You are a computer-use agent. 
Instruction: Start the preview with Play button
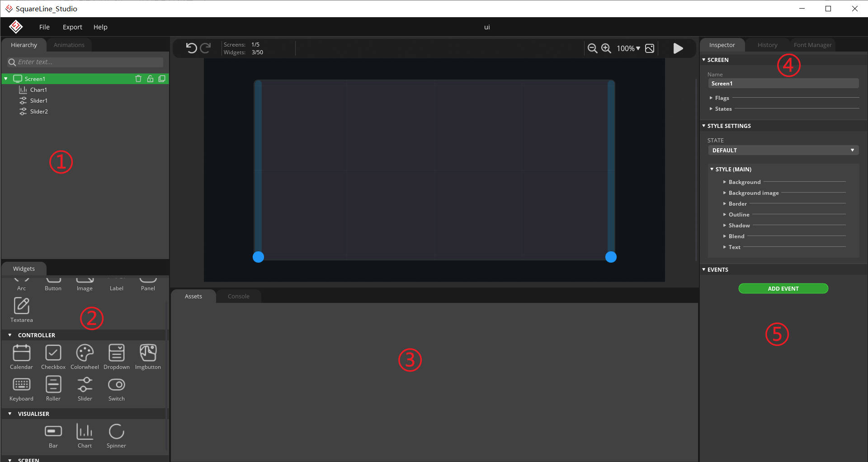(x=678, y=48)
